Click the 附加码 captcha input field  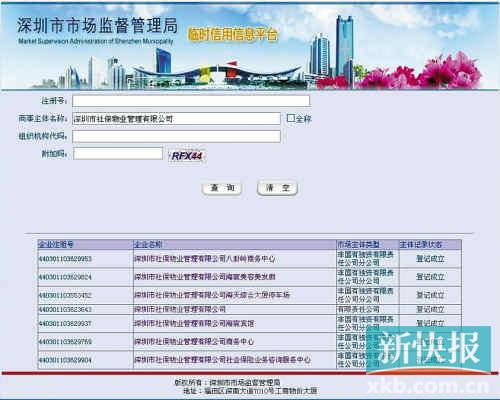coord(118,154)
